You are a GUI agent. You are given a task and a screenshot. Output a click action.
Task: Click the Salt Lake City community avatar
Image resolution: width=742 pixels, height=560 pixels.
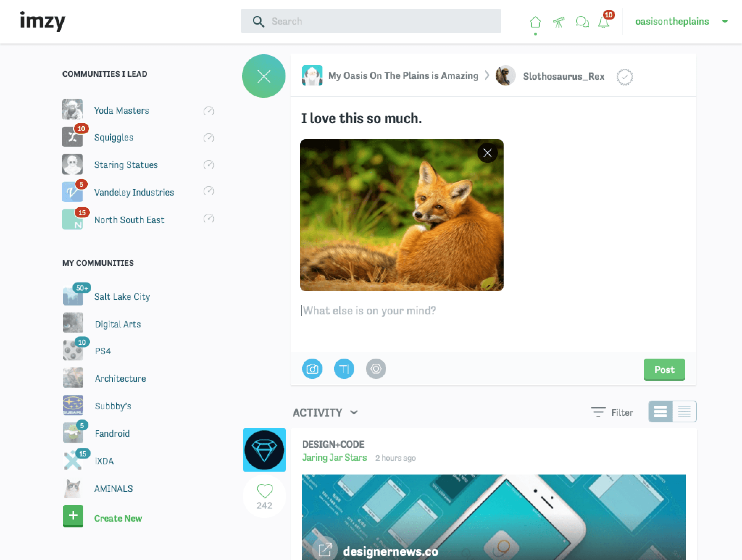click(73, 296)
